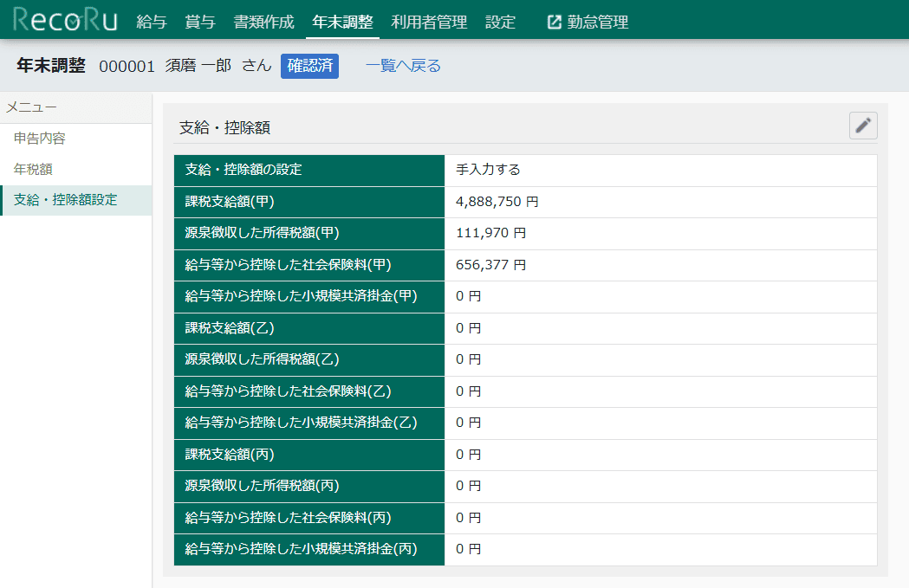Screen dimensions: 909x588
Task: Select 申告内容 in the side menu
Action: [x=76, y=139]
